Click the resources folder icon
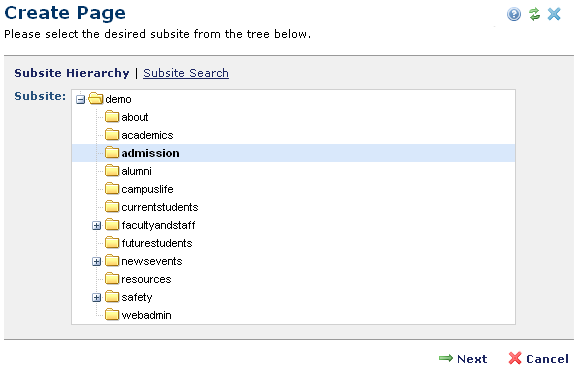The image size is (575, 376). point(112,279)
